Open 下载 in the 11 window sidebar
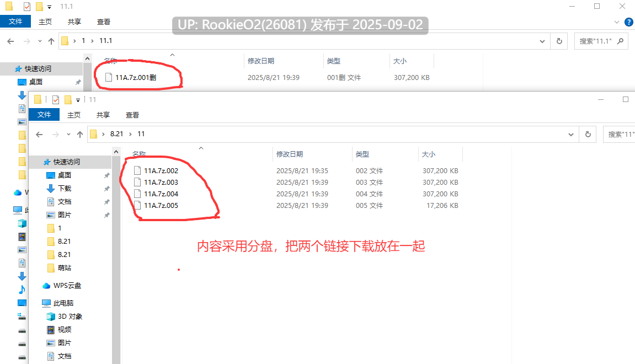 [x=65, y=188]
